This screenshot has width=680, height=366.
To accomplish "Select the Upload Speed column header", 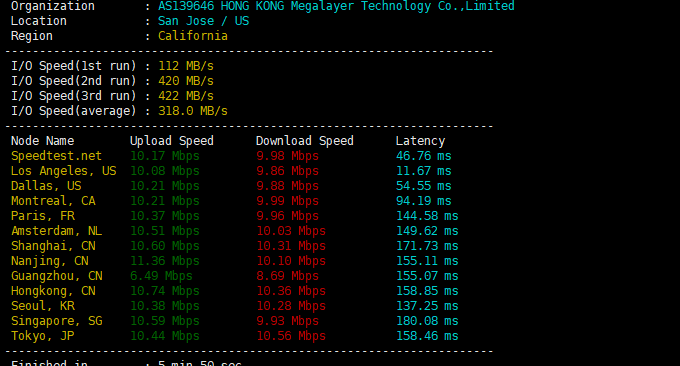I will pos(172,141).
